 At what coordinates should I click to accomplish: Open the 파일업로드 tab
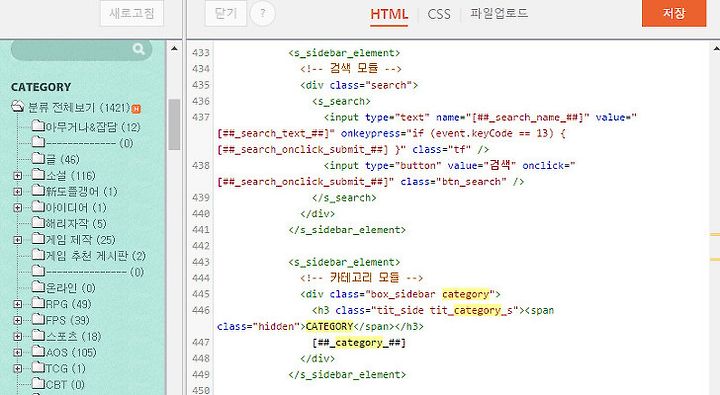point(499,13)
